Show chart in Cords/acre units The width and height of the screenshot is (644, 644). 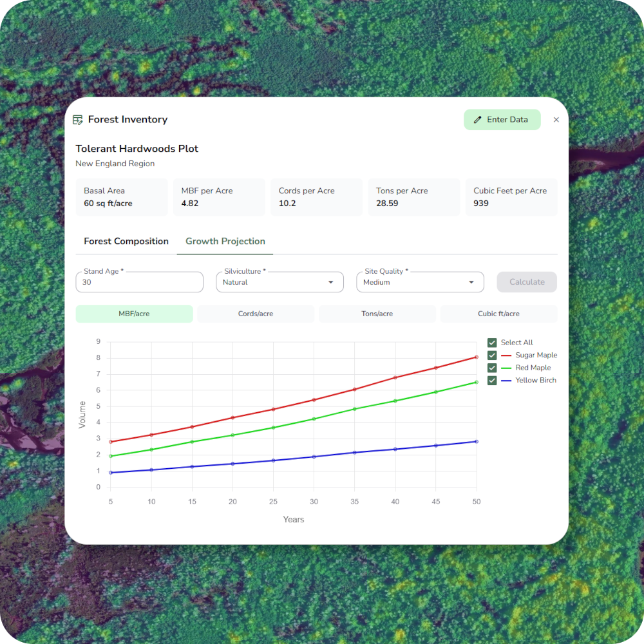coord(256,314)
